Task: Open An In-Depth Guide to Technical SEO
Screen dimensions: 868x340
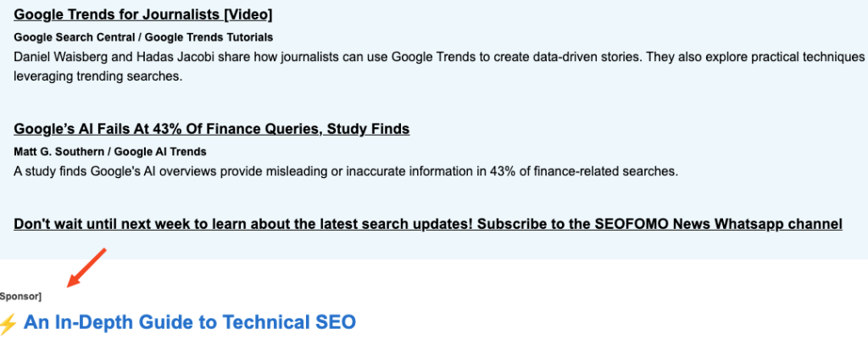Action: (189, 321)
